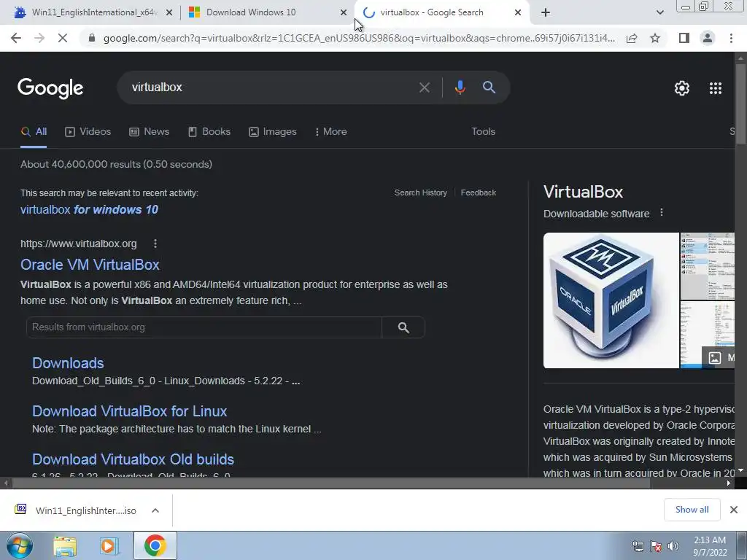Expand the More search filters

click(x=331, y=132)
